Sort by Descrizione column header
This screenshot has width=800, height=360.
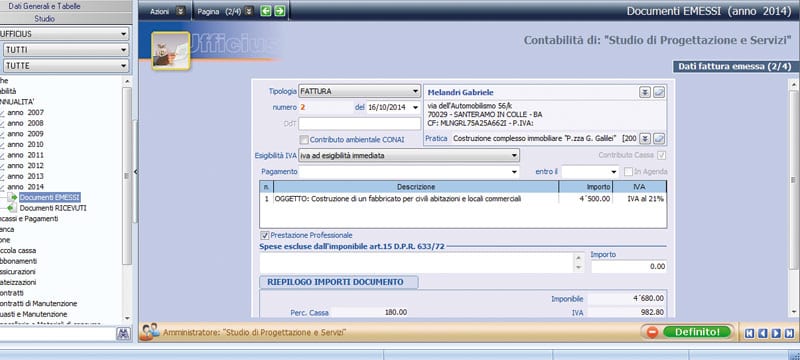pyautogui.click(x=416, y=187)
